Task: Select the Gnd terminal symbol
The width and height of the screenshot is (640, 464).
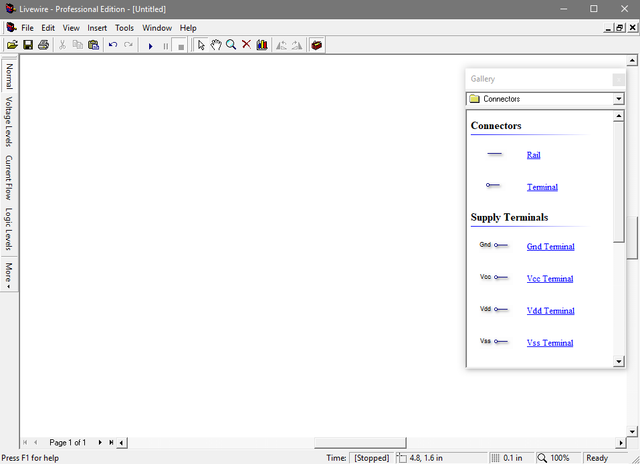Action: click(493, 245)
